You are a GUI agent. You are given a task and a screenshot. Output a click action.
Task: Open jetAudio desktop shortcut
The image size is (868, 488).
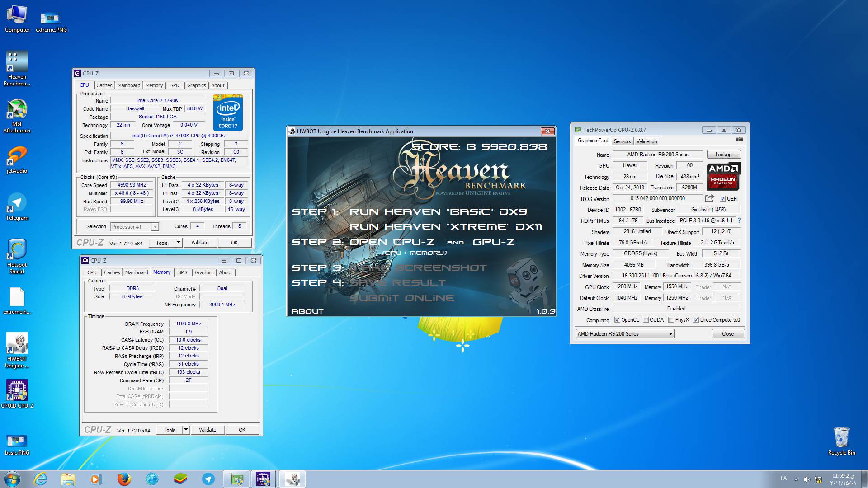17,160
